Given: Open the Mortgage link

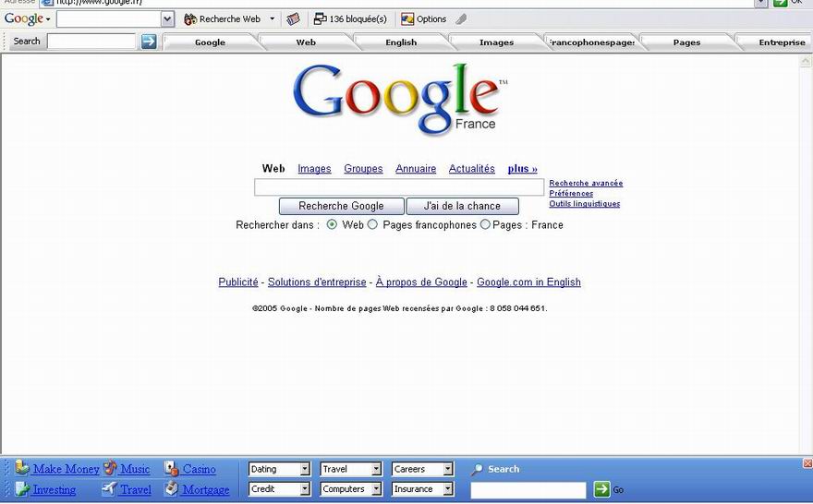Looking at the screenshot, I should click(x=206, y=489).
